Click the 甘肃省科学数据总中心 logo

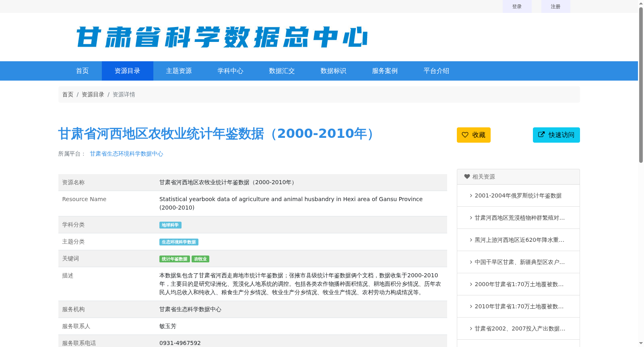[222, 37]
